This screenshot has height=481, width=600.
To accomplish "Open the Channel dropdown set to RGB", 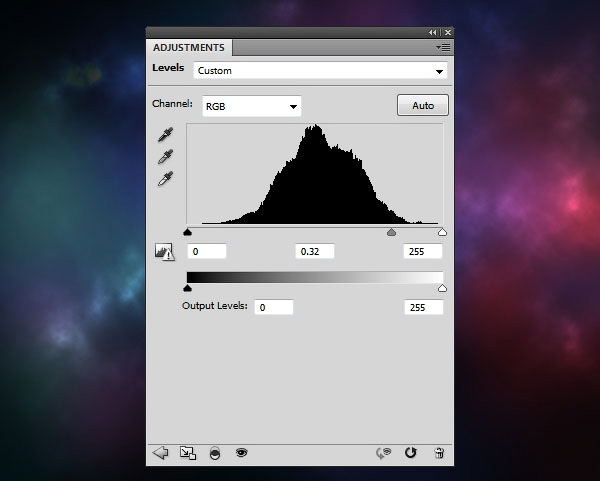I will (251, 106).
